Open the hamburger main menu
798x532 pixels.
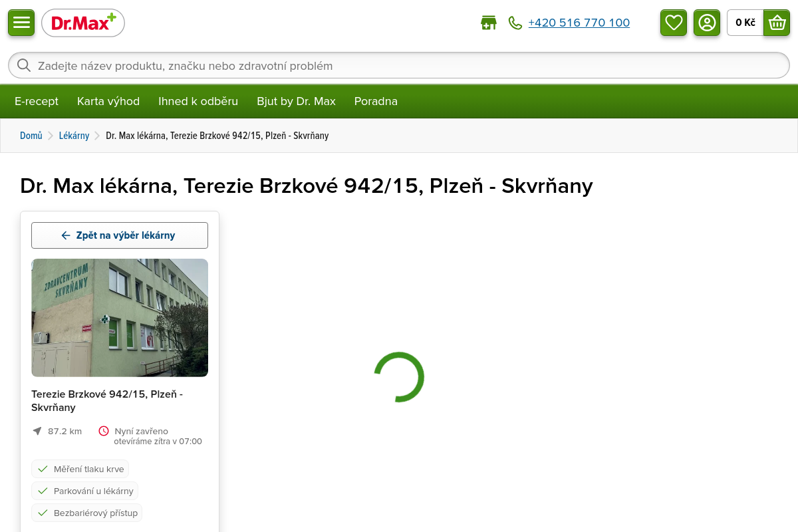(x=21, y=23)
